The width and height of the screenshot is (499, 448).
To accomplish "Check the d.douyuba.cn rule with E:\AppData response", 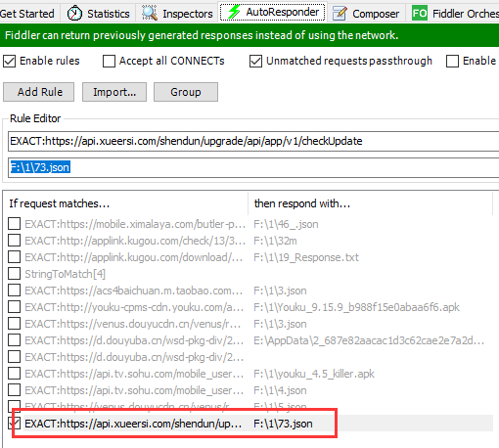I will [14, 340].
